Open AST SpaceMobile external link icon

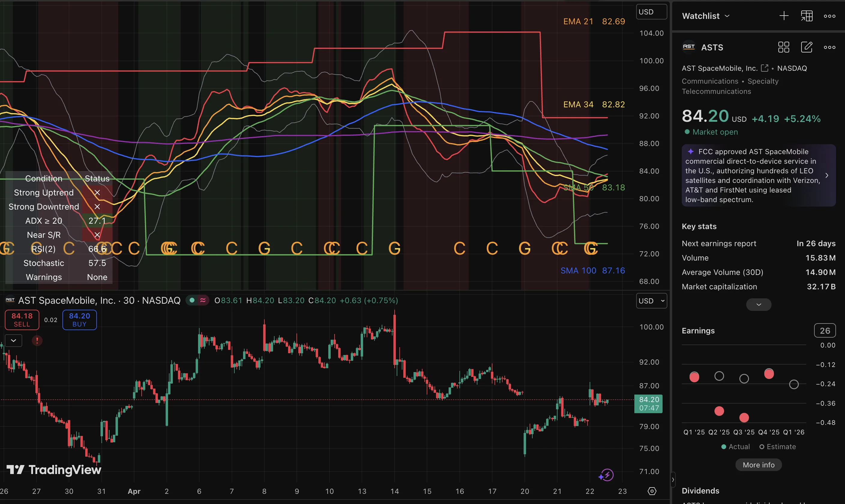click(x=765, y=68)
